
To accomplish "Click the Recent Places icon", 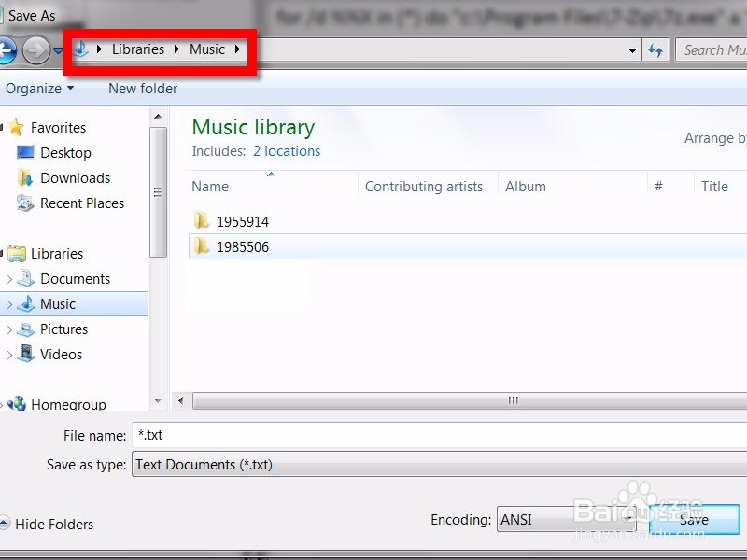I will [x=25, y=203].
